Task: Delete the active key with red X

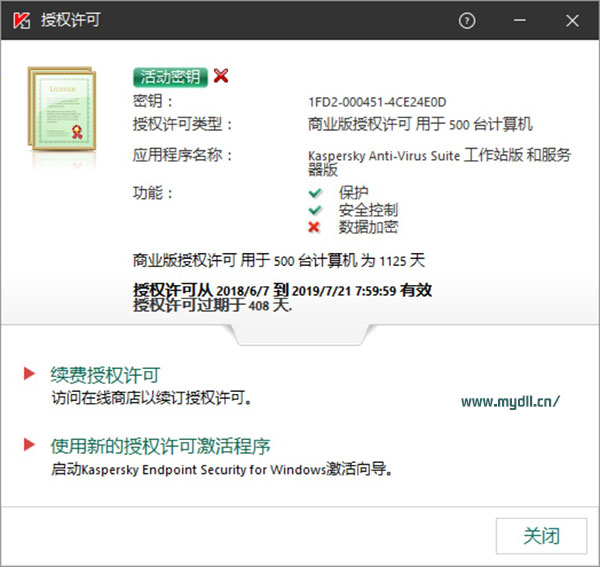Action: point(221,76)
